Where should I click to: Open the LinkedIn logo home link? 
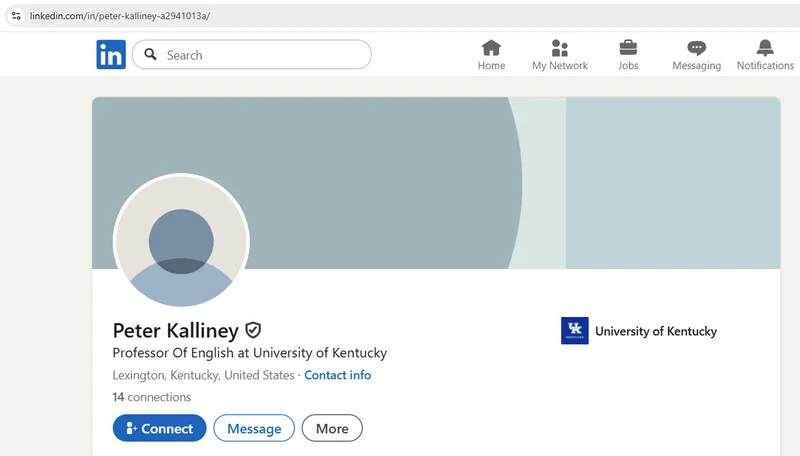[111, 55]
